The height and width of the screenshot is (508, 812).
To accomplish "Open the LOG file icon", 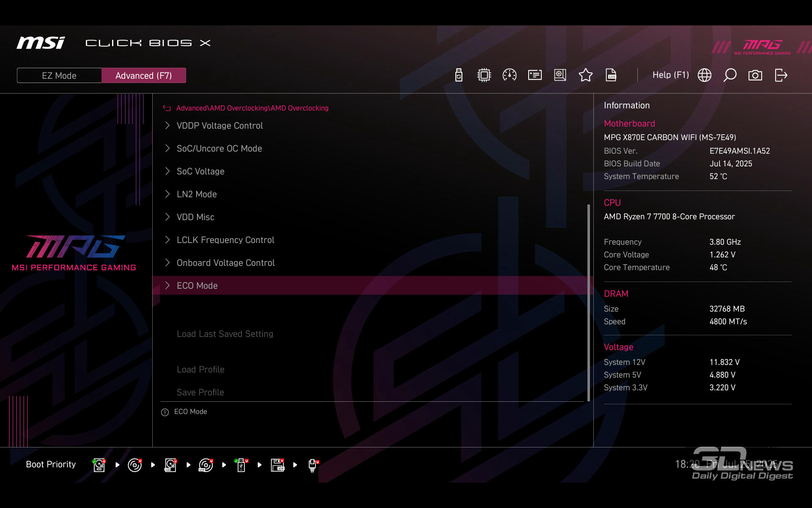I will pos(611,75).
